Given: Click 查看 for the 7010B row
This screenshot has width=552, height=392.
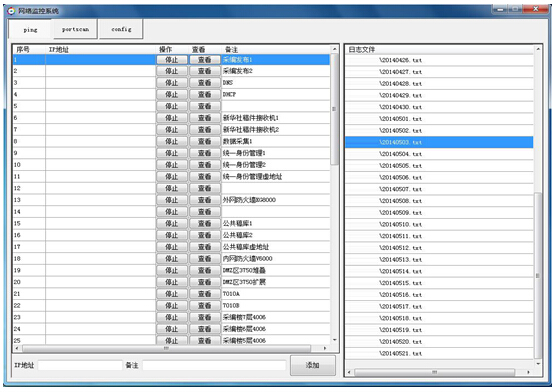Looking at the screenshot, I should coord(205,306).
